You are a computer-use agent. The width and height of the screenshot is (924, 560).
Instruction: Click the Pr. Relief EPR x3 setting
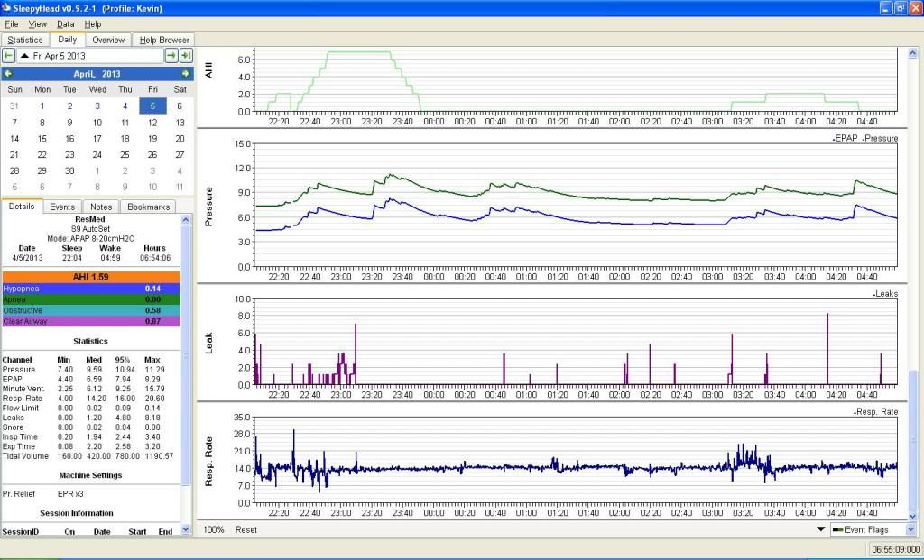pos(43,494)
